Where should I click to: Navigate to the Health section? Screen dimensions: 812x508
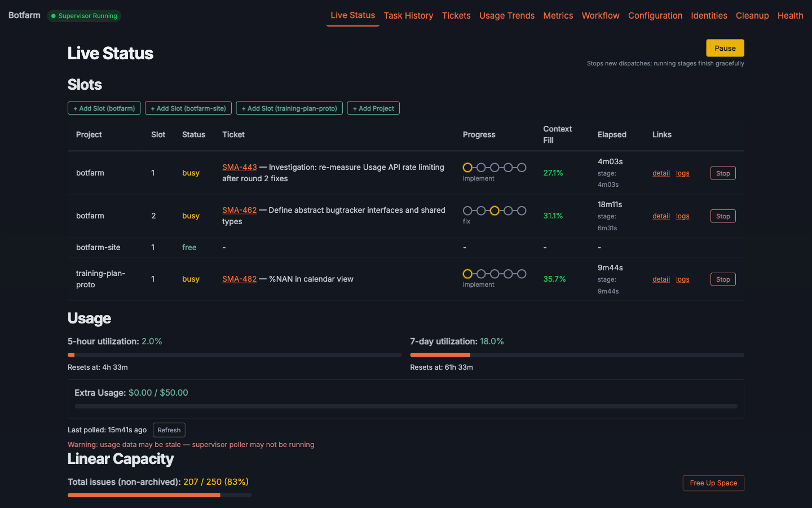pyautogui.click(x=790, y=16)
